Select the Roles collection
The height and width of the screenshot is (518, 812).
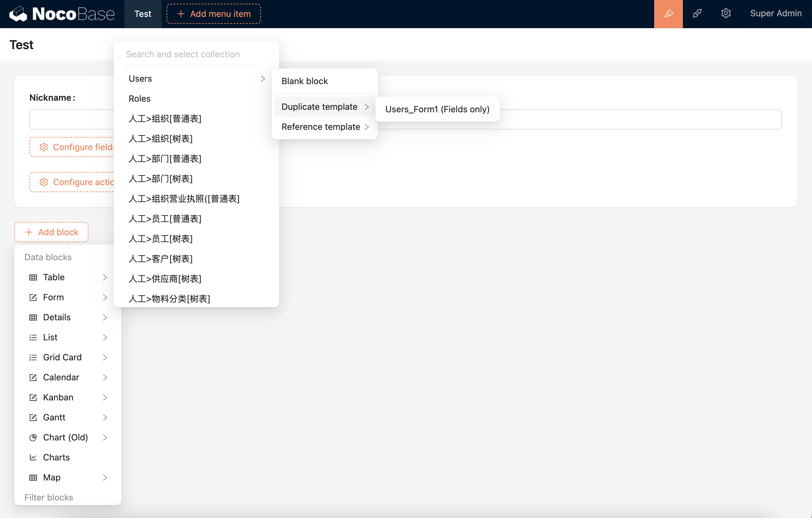point(140,99)
